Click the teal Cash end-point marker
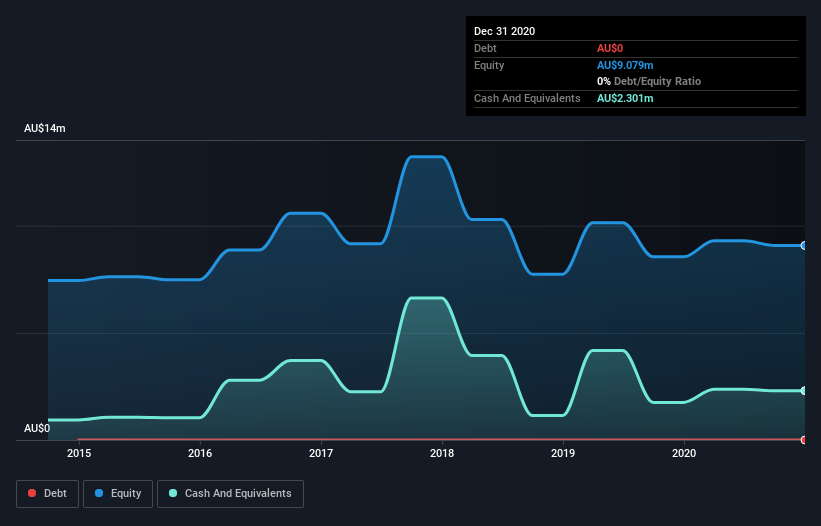 tap(804, 390)
